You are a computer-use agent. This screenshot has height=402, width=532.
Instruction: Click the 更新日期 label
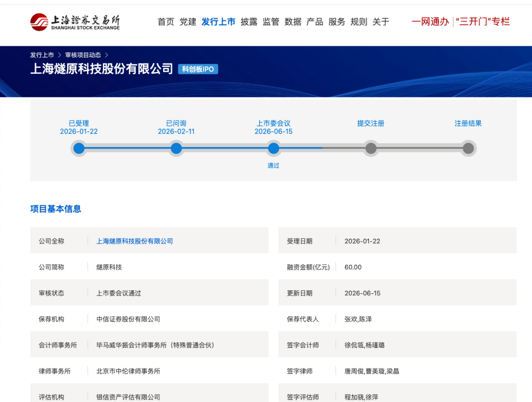click(299, 293)
